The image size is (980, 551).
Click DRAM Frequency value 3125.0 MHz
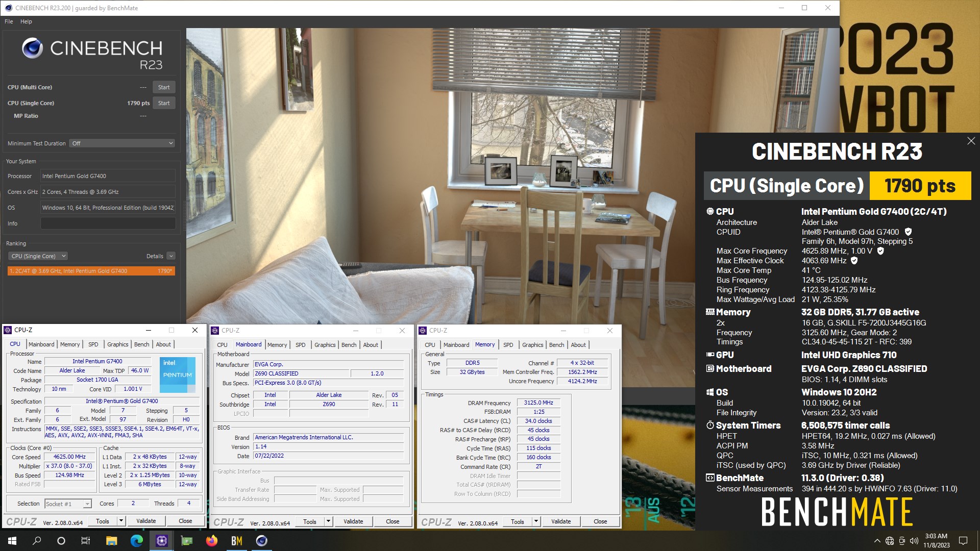pos(538,403)
